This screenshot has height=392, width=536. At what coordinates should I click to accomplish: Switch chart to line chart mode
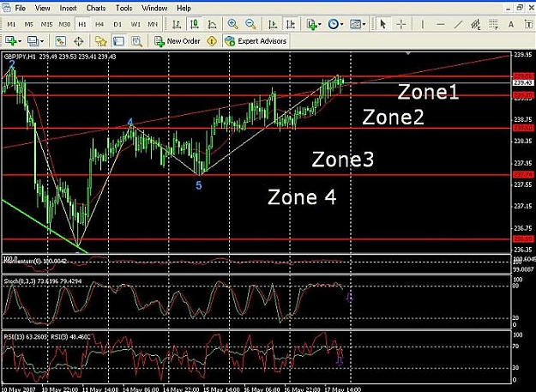tap(212, 24)
